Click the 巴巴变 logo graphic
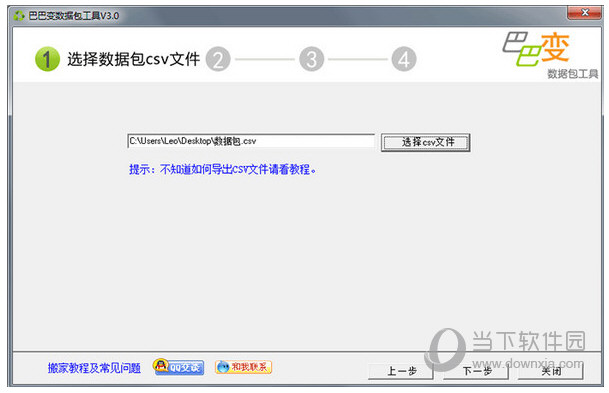609x393 pixels. coord(536,49)
